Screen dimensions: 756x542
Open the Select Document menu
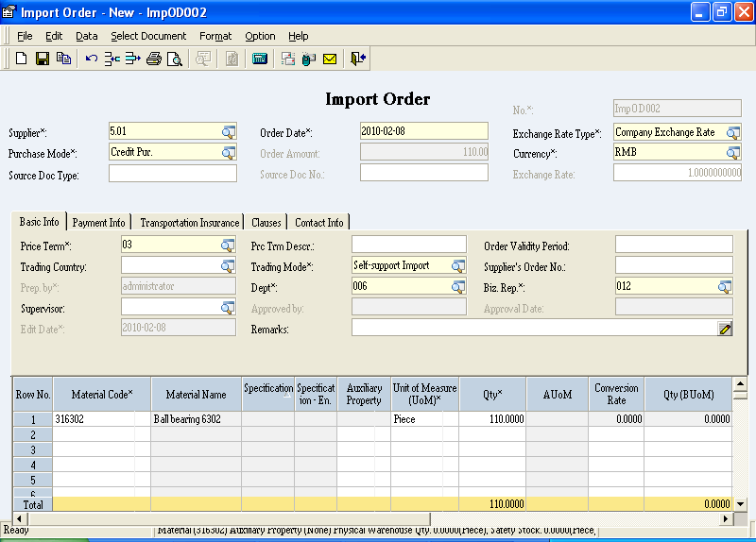pos(148,36)
